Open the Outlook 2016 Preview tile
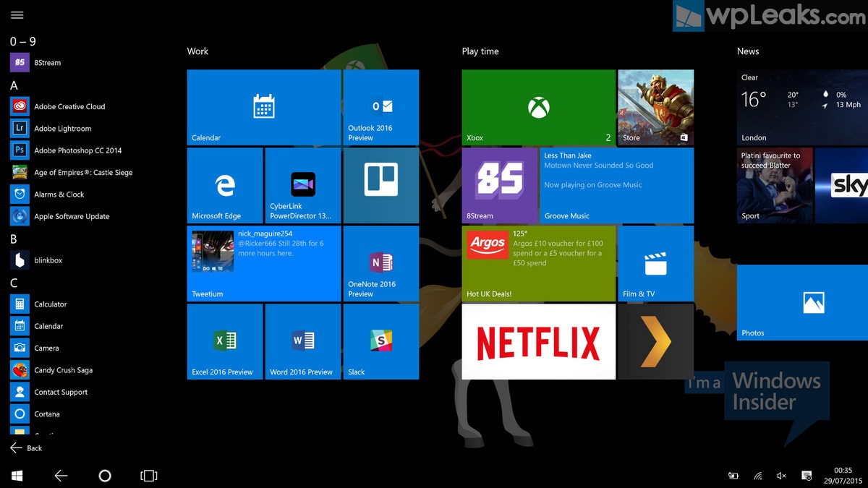The width and height of the screenshot is (868, 488). tap(381, 108)
